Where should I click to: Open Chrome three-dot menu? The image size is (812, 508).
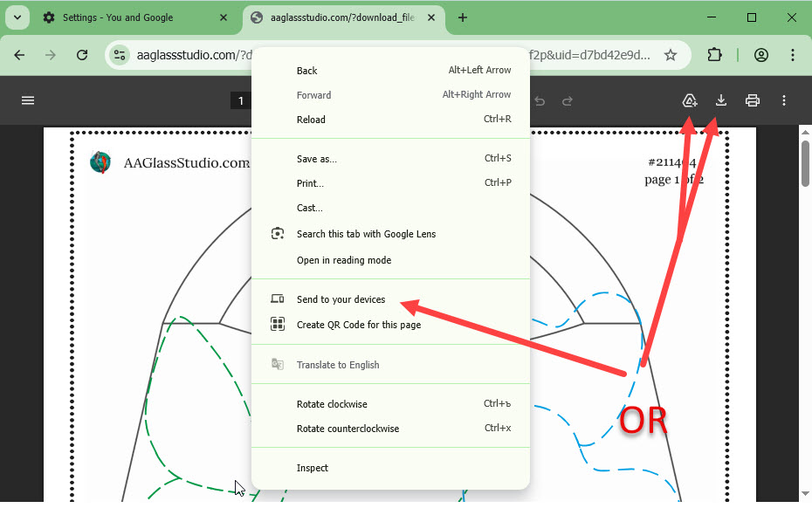pos(793,55)
